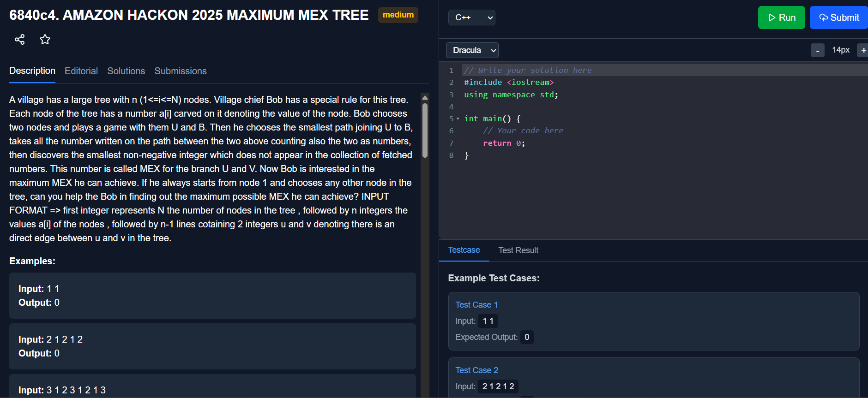Image resolution: width=868 pixels, height=398 pixels.
Task: Decrease editor font size with minus
Action: point(817,50)
